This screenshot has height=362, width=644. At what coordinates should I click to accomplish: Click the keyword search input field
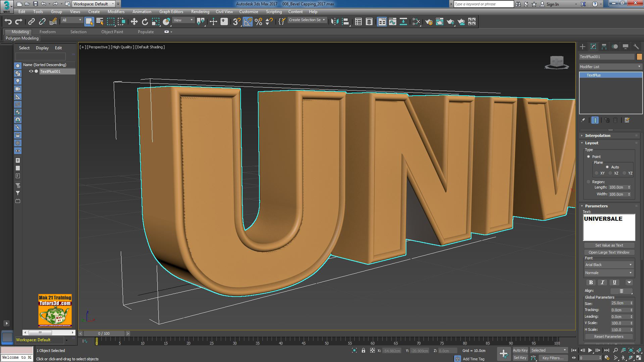click(x=484, y=4)
